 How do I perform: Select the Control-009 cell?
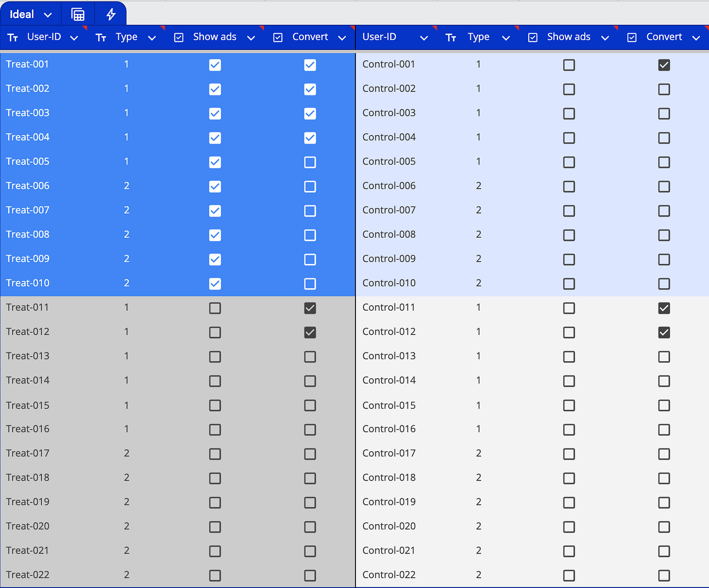pos(389,259)
